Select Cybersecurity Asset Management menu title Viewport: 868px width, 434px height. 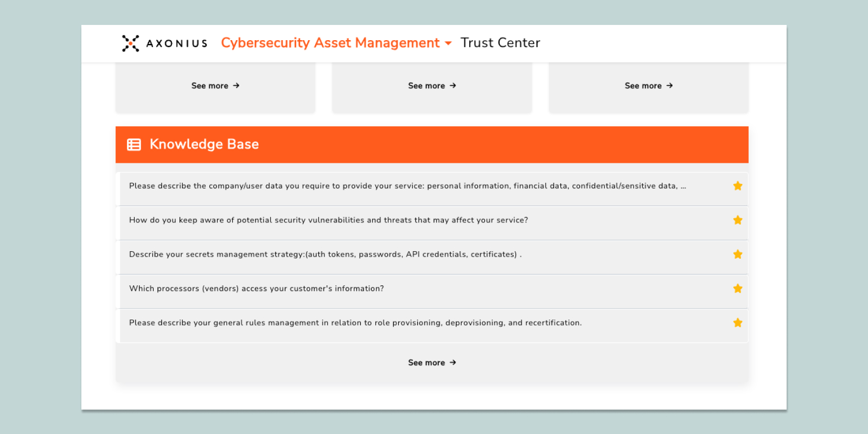click(330, 43)
